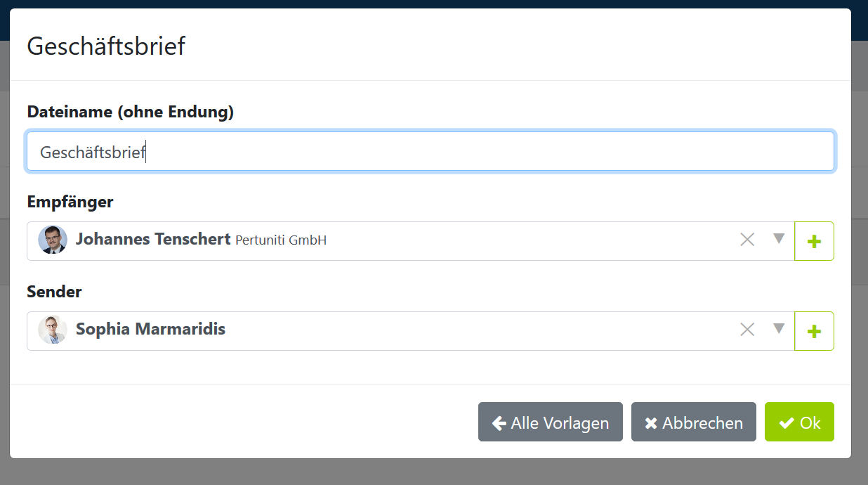Add a new Empfänger with the green plus
The width and height of the screenshot is (868, 485).
point(814,241)
